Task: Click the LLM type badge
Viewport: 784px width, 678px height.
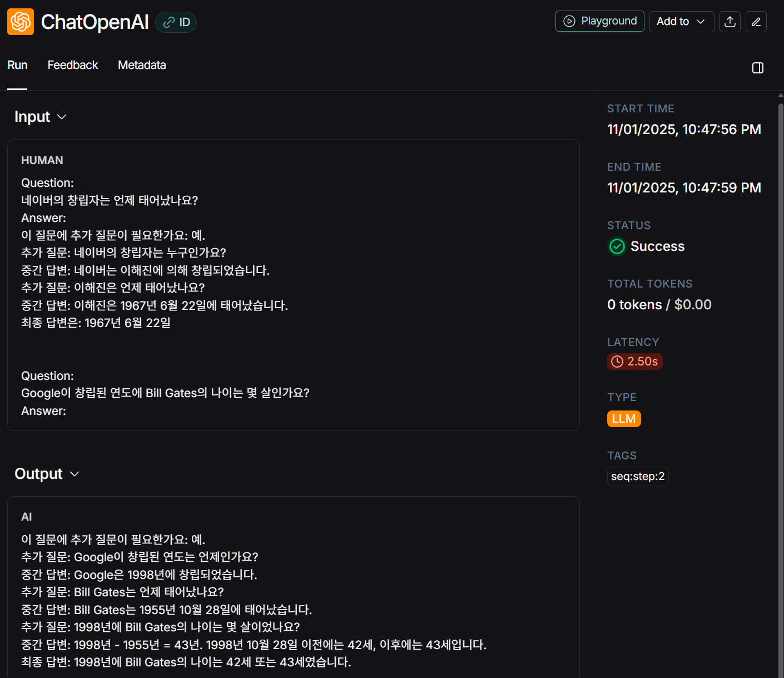Action: [624, 419]
